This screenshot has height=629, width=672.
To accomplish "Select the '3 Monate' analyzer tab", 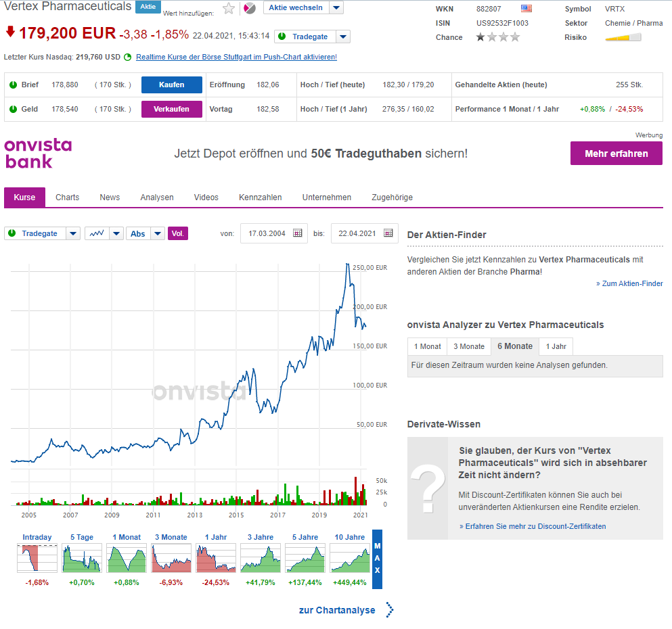I will point(469,346).
